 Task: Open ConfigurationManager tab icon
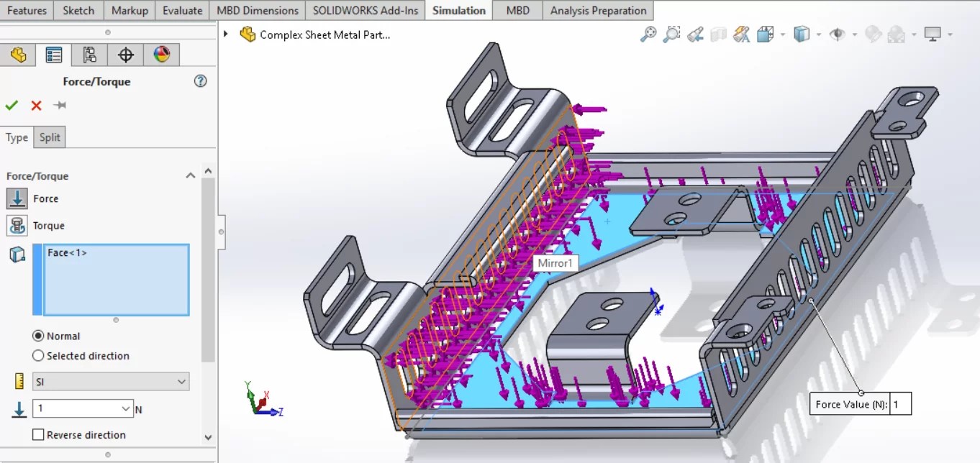pyautogui.click(x=90, y=55)
